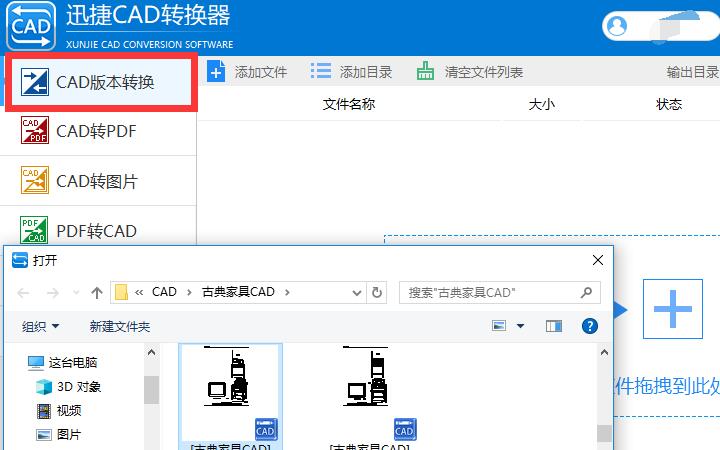The height and width of the screenshot is (450, 720).
Task: Click the large plus add-file box
Action: [x=673, y=309]
